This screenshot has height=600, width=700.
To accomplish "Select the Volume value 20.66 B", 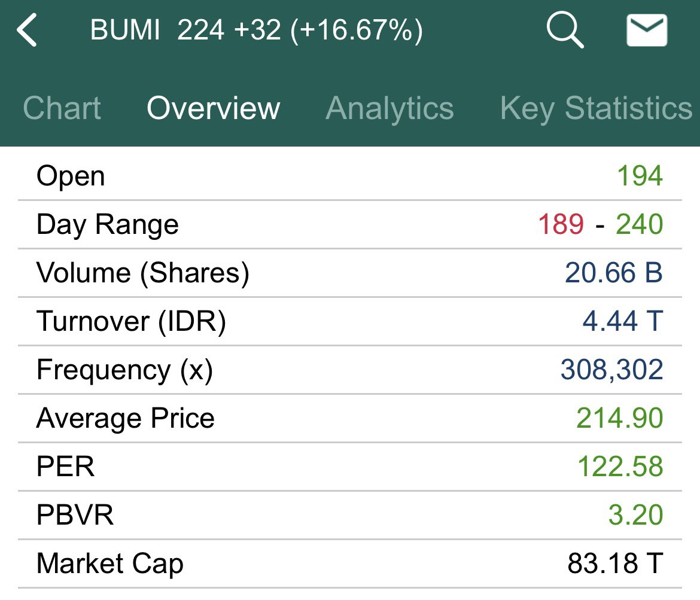I will point(614,272).
